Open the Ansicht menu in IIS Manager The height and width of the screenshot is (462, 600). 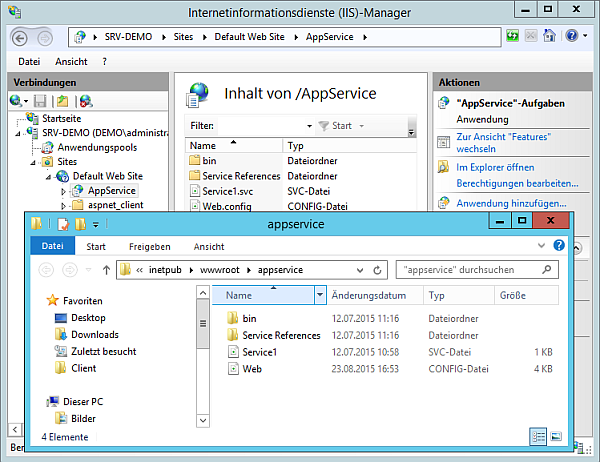point(70,61)
